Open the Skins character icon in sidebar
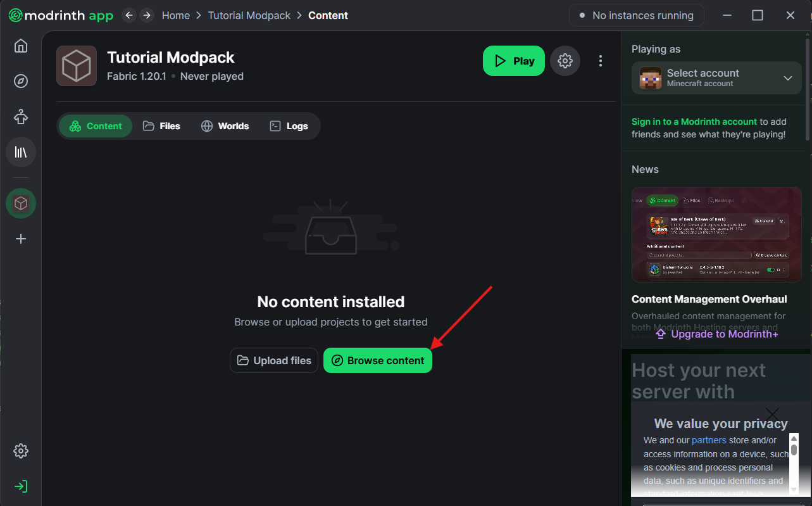The image size is (812, 506). (21, 117)
